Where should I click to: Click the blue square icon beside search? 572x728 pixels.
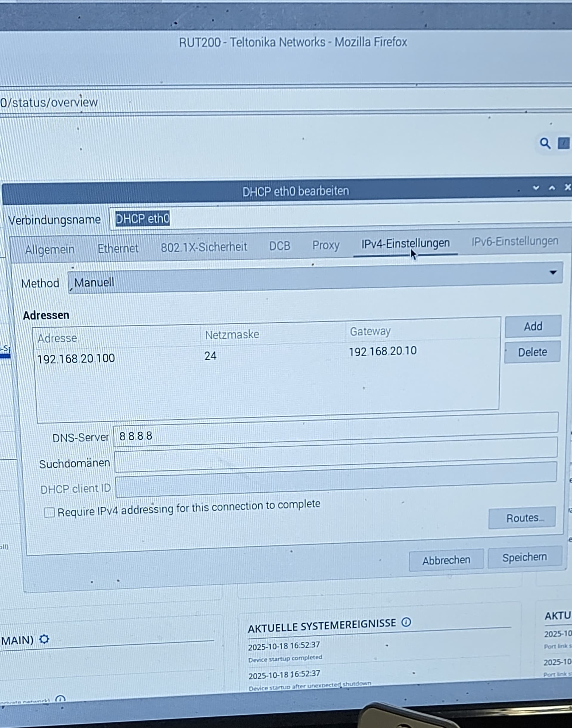click(563, 143)
